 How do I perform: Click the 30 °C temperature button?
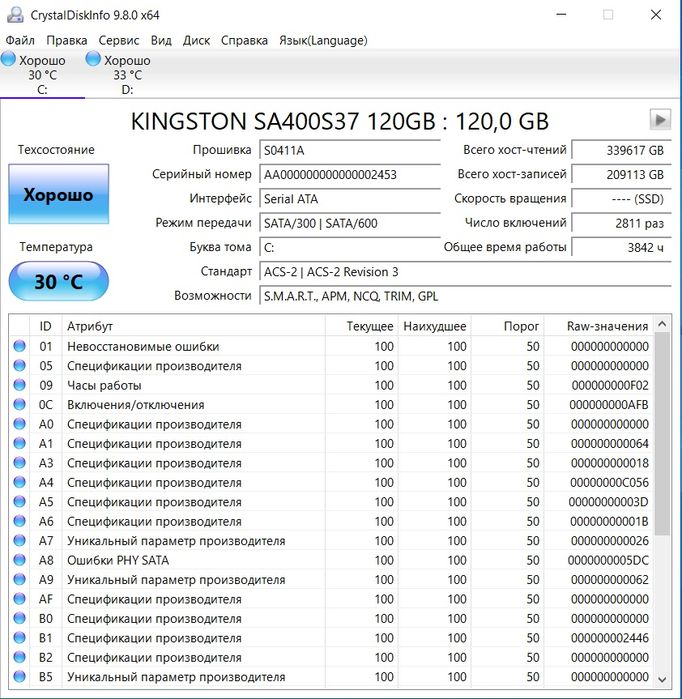point(58,281)
